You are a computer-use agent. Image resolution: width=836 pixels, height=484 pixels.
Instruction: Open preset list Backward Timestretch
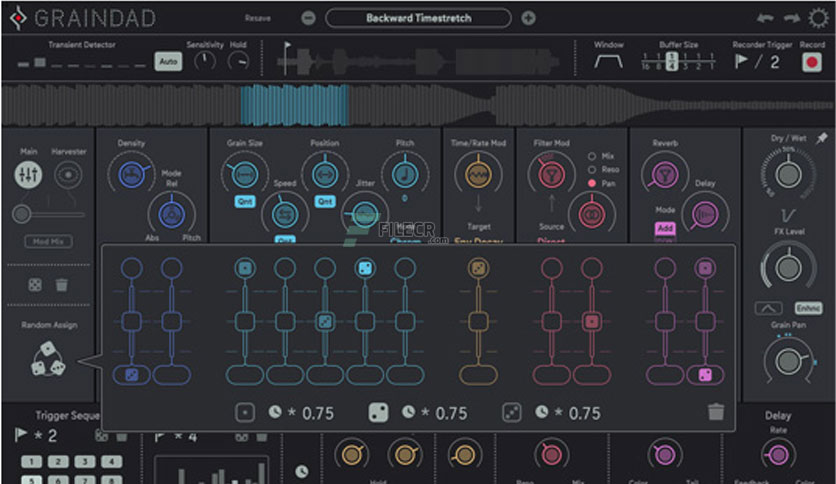click(x=419, y=18)
